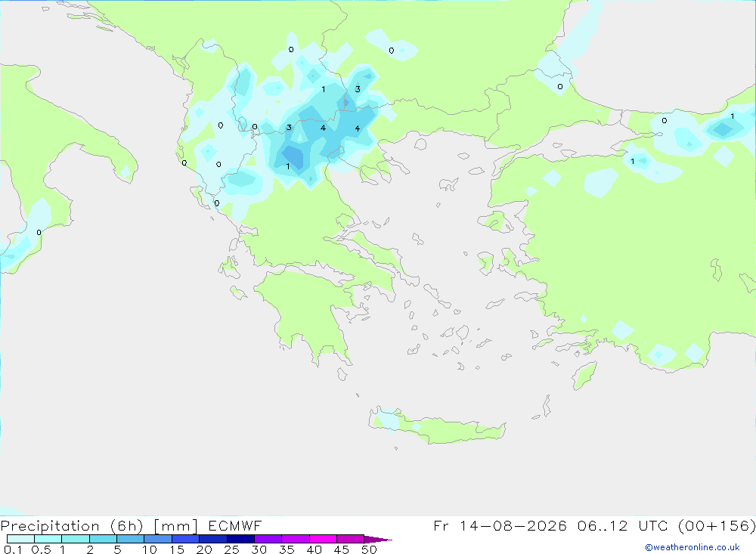Select the 30–35 mm purple legend swatch
The height and width of the screenshot is (554, 756).
[x=268, y=539]
